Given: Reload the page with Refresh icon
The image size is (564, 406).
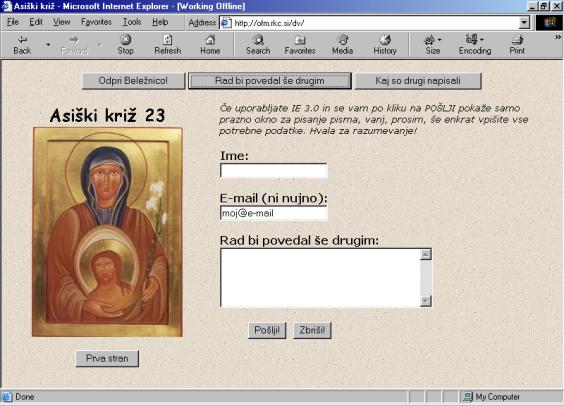Looking at the screenshot, I should point(168,45).
